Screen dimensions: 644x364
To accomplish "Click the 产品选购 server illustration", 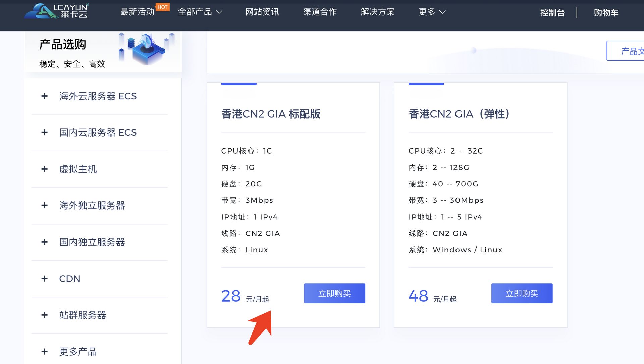I will (147, 49).
